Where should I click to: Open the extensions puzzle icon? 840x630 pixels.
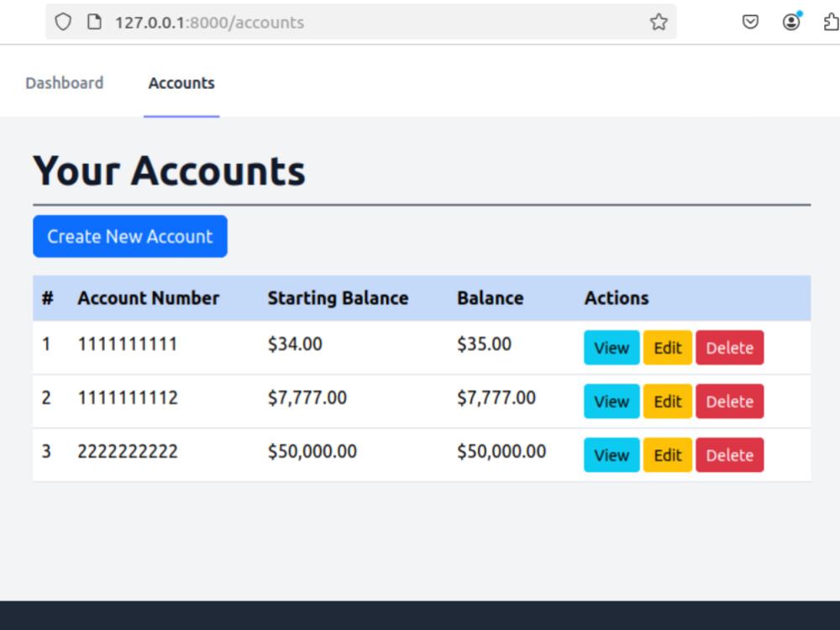[x=831, y=22]
